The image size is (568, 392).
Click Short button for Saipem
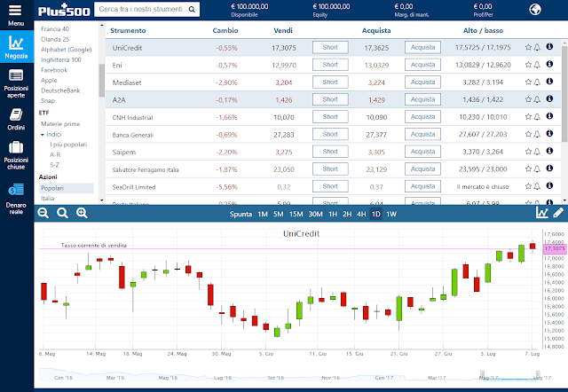click(330, 152)
